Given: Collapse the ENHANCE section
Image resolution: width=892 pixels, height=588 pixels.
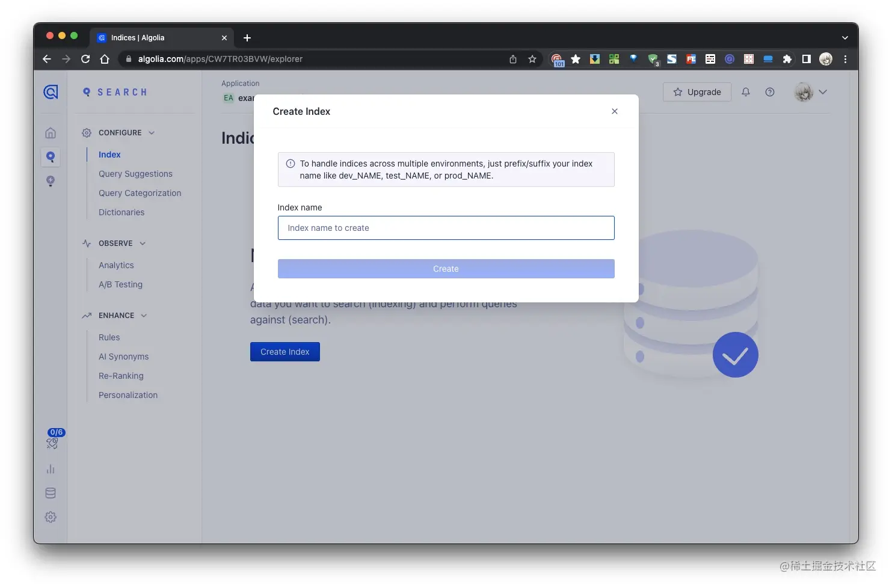Looking at the screenshot, I should click(144, 316).
